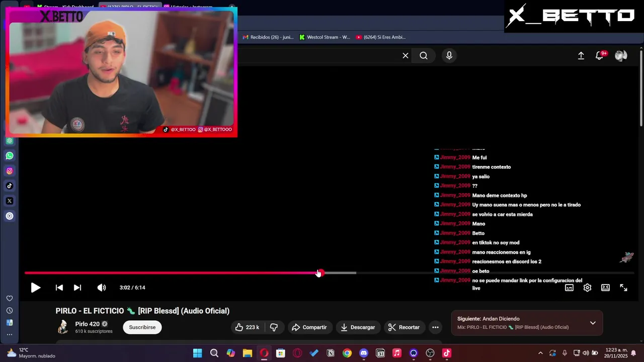Open the YouTube account avatar menu

pos(621,56)
